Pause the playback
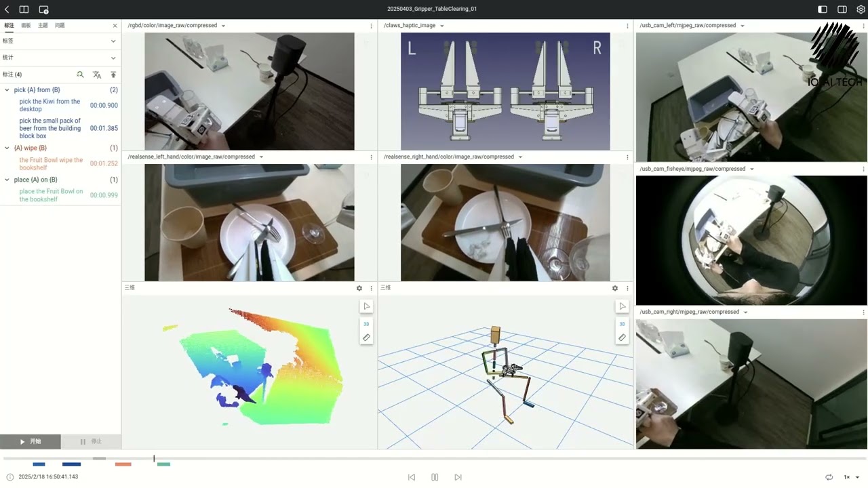Image resolution: width=868 pixels, height=488 pixels. coord(435,477)
